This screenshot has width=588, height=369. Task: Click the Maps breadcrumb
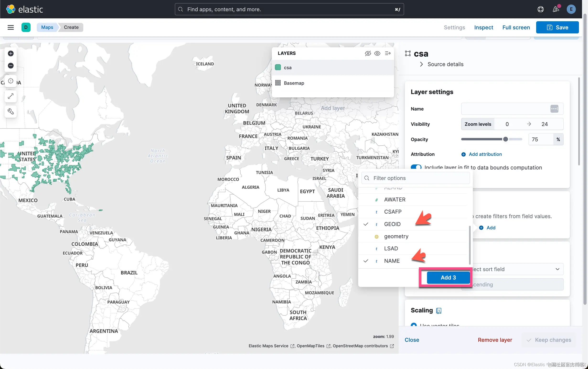click(x=47, y=27)
